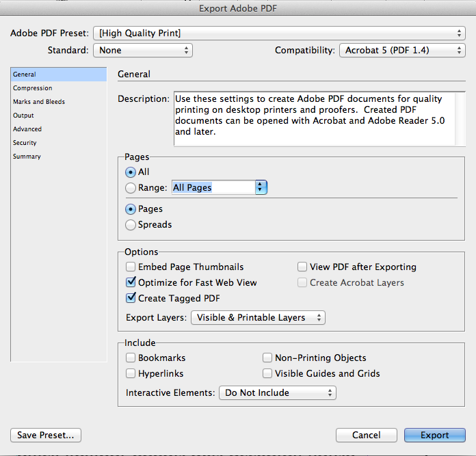The image size is (476, 456).
Task: Open the Adobe PDF Preset dropdown
Action: pos(279,33)
